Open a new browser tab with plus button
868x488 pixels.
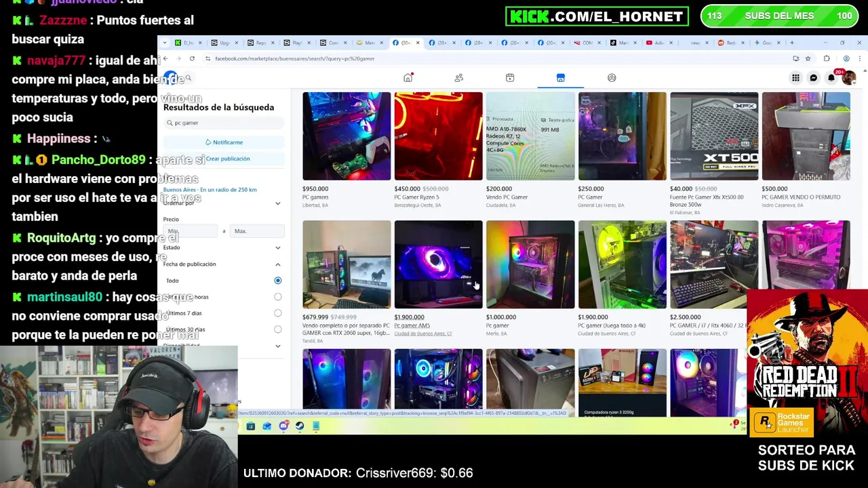pyautogui.click(x=791, y=43)
